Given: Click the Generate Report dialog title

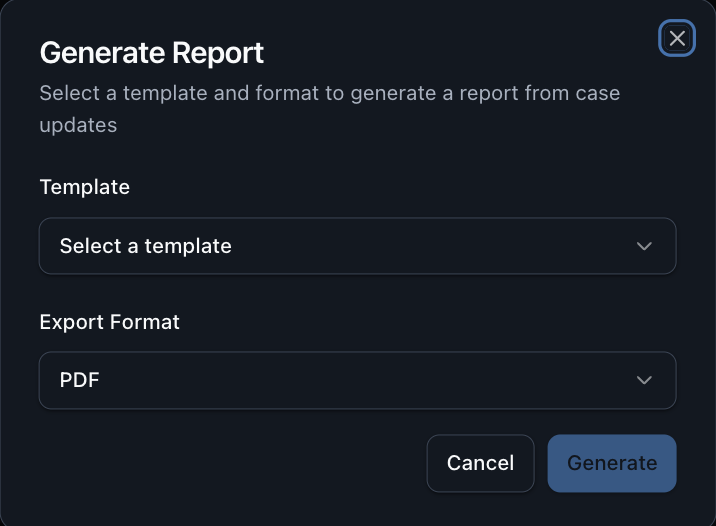Looking at the screenshot, I should tap(152, 52).
